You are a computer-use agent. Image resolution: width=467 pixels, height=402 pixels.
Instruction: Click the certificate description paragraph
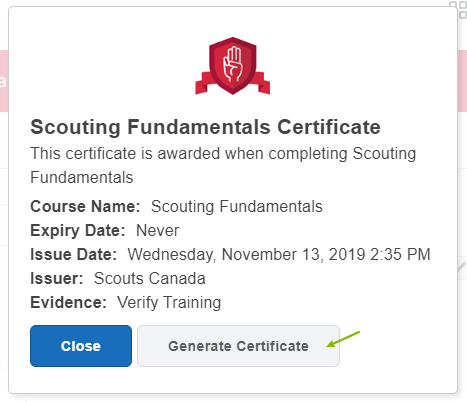point(223,165)
